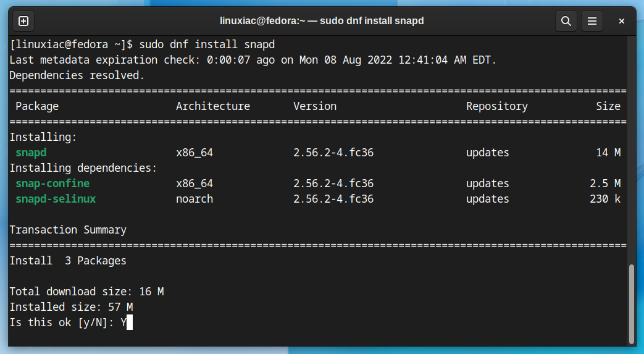Click the 'snapd-selinux' package name
This screenshot has height=354, width=644.
pyautogui.click(x=56, y=199)
